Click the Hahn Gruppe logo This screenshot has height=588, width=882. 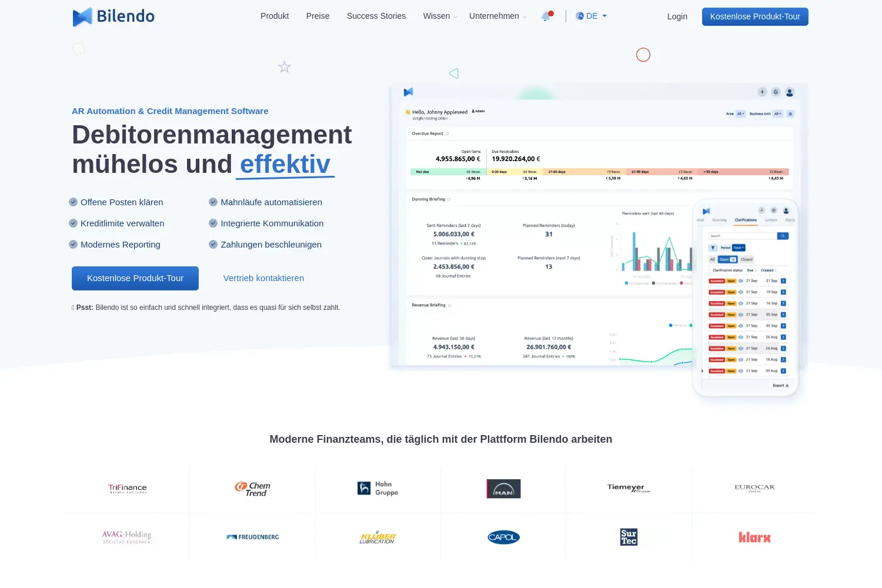click(378, 489)
